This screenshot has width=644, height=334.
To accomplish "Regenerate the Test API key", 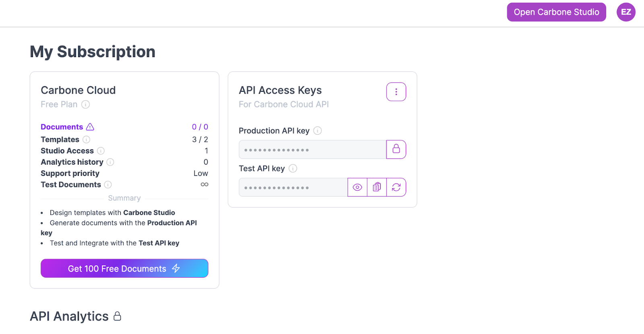I will point(396,187).
